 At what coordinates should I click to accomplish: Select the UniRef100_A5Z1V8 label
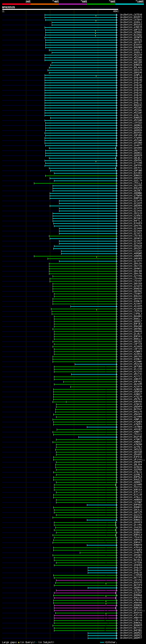click(131, 364)
